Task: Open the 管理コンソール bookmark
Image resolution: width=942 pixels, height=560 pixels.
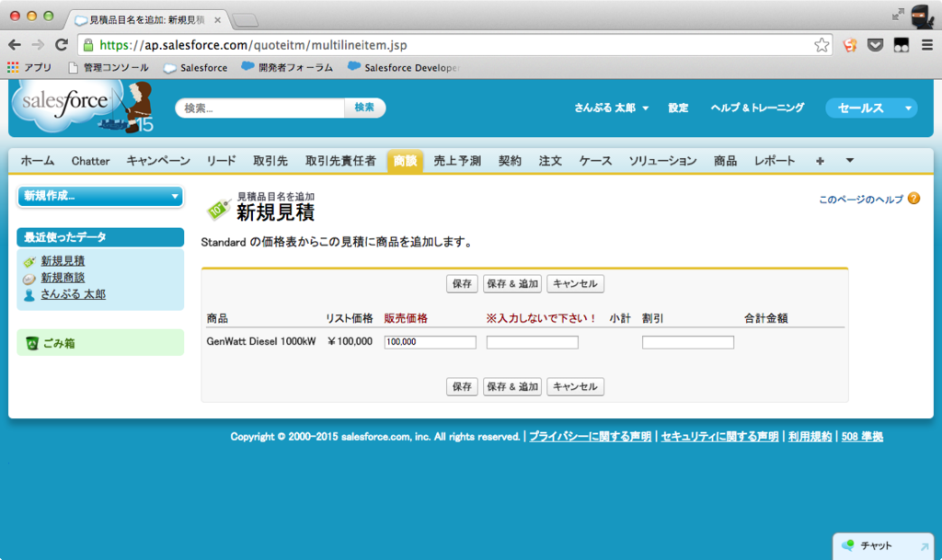Action: click(x=109, y=68)
